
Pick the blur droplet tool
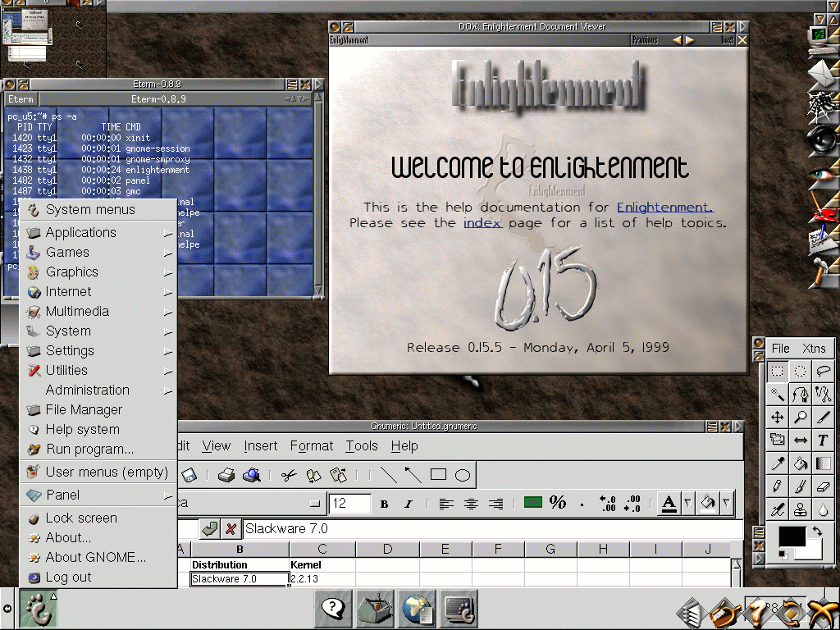click(824, 509)
